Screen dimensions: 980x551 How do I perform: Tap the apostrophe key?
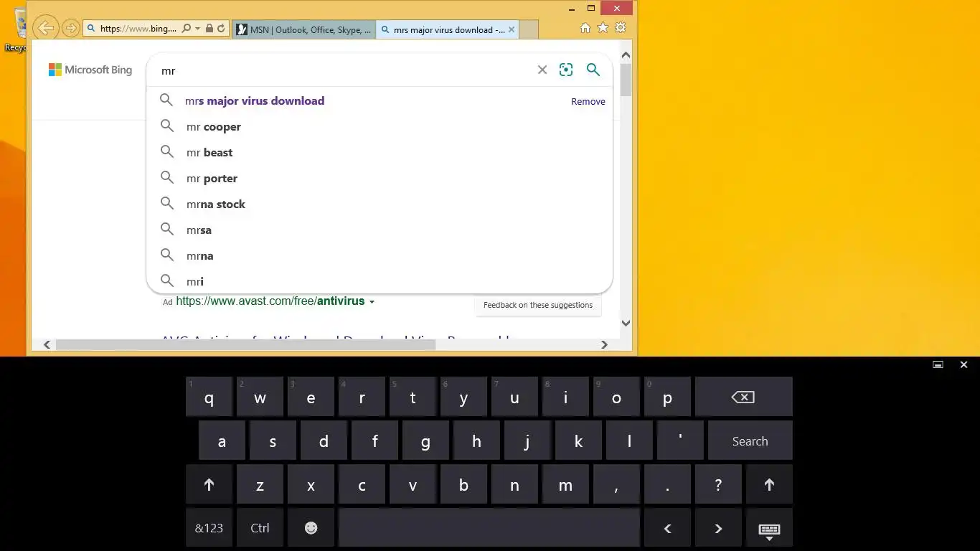point(680,441)
